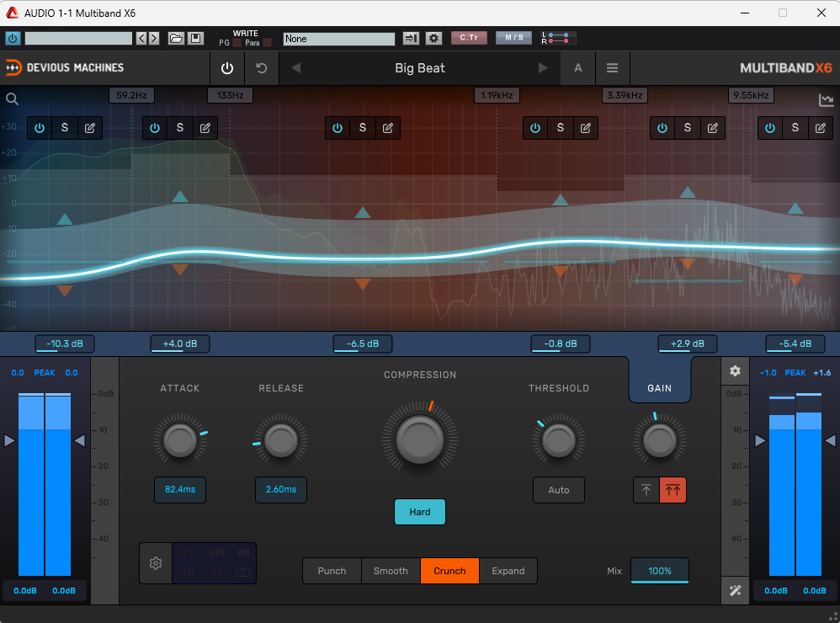840x623 pixels.
Task: Go to previous host preset arrow
Action: (x=141, y=38)
